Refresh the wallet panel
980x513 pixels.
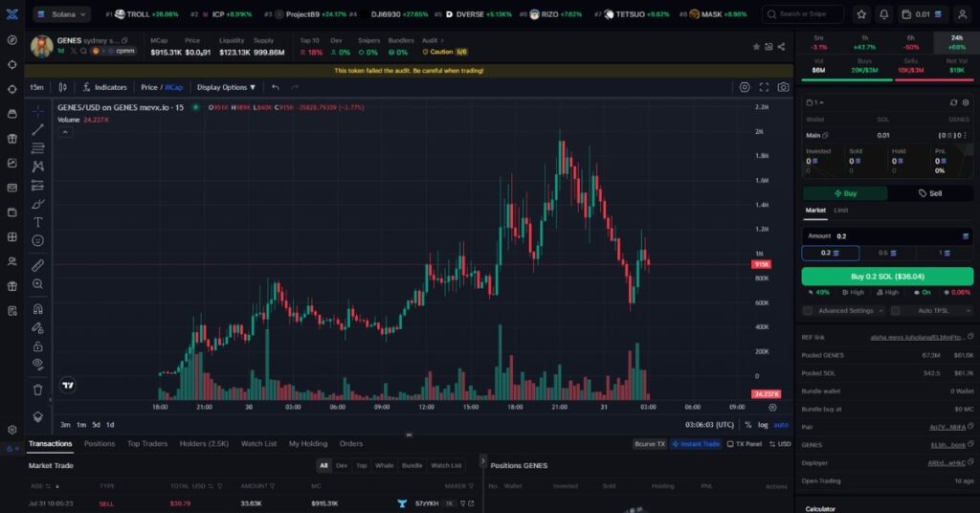(953, 102)
